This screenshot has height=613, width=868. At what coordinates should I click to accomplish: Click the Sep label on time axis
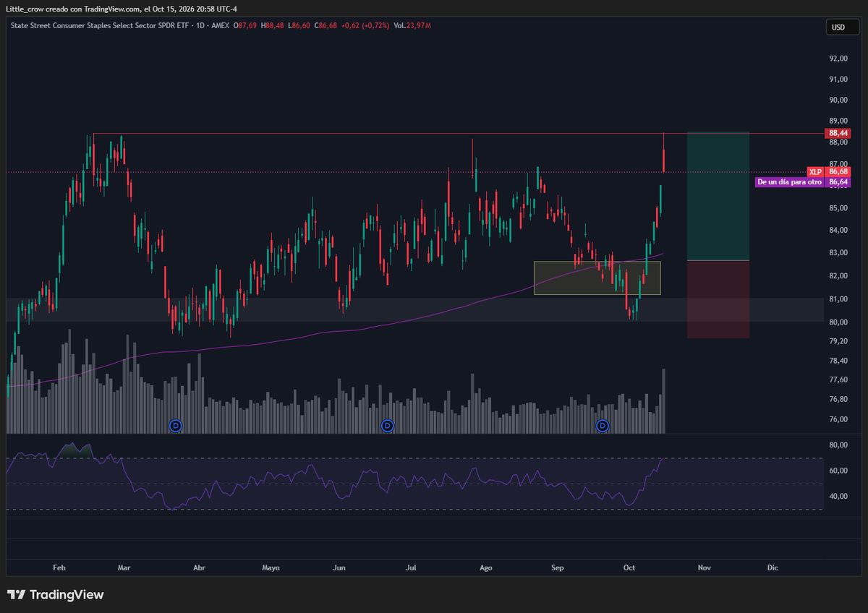click(557, 568)
